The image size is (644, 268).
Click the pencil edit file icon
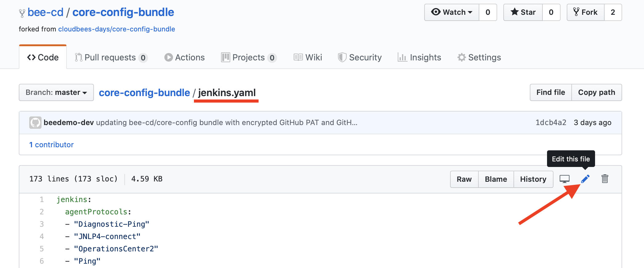pyautogui.click(x=585, y=179)
